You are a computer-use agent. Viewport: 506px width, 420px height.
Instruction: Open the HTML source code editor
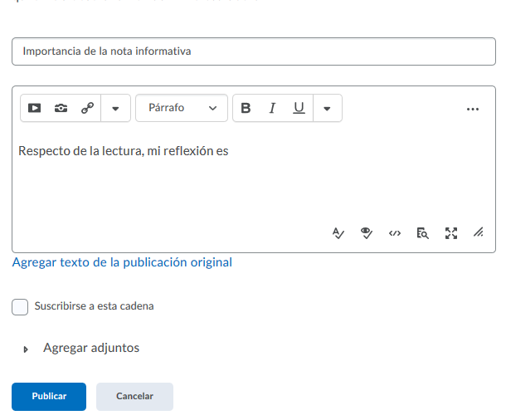click(394, 233)
